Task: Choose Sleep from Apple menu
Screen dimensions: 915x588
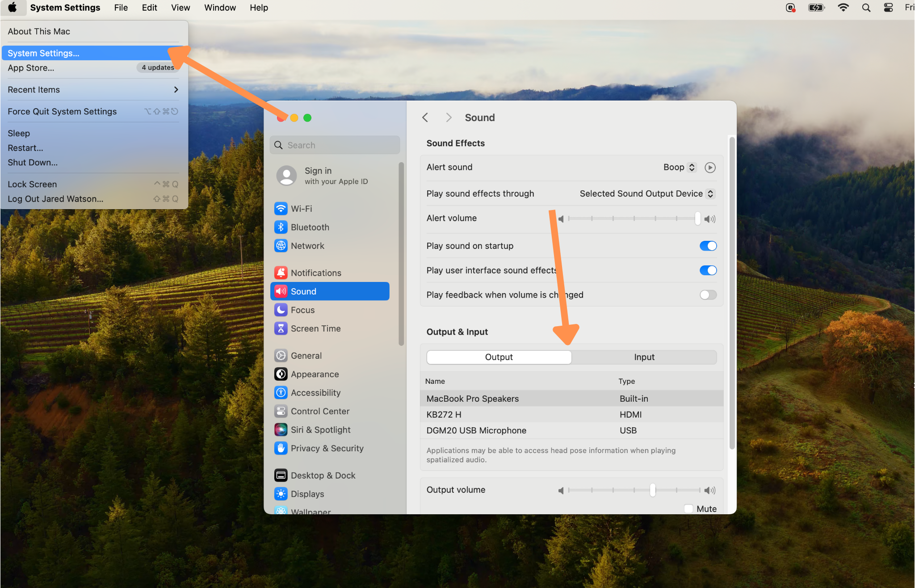Action: pyautogui.click(x=94, y=133)
